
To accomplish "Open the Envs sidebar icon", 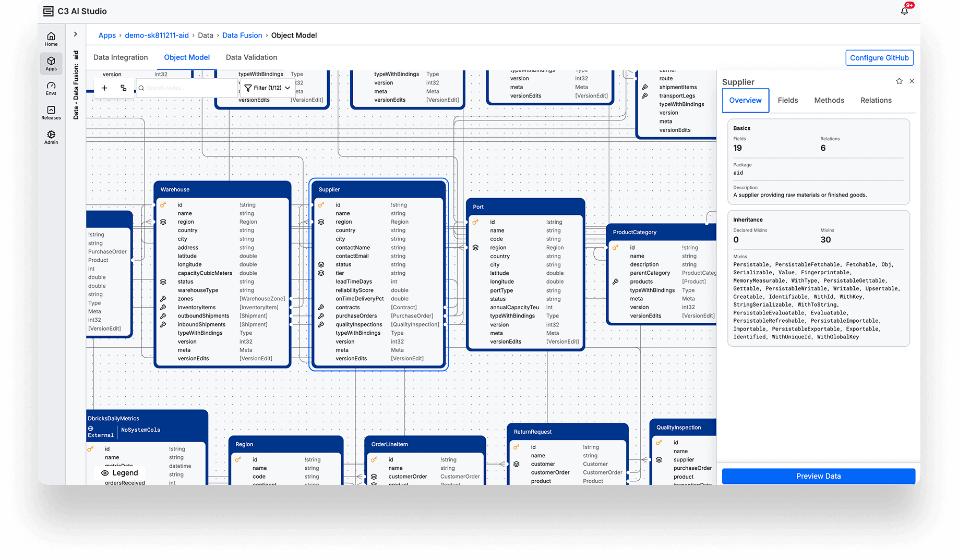I will (x=51, y=88).
